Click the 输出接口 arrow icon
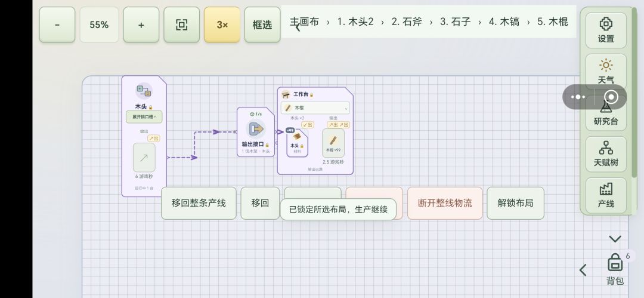Screen dimensions: 644x298 255,129
